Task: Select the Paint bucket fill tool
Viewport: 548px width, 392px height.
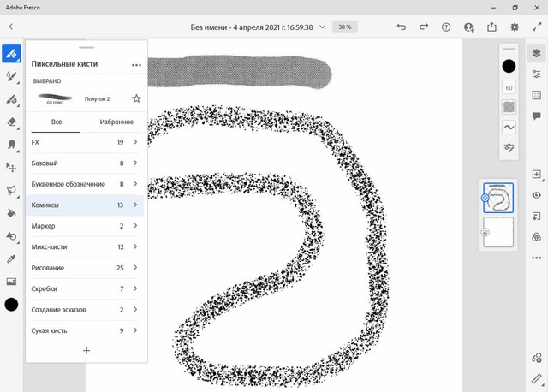Action: 11,213
